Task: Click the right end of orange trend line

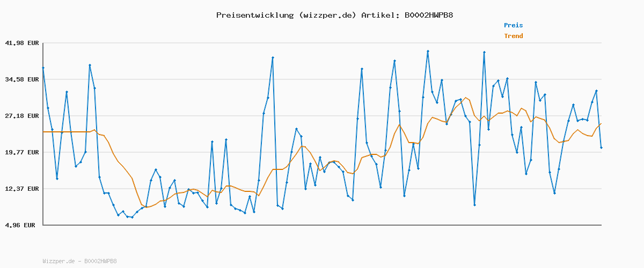Action: (601, 124)
